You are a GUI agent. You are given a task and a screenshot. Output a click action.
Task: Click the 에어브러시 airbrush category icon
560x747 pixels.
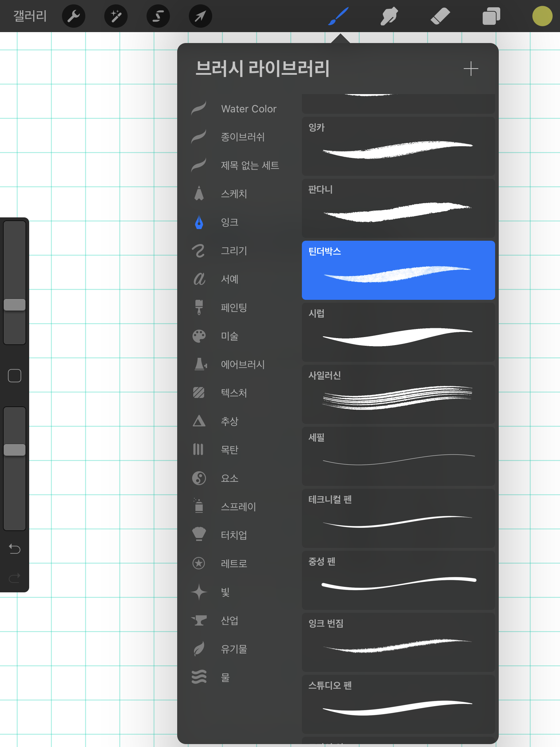pyautogui.click(x=200, y=364)
